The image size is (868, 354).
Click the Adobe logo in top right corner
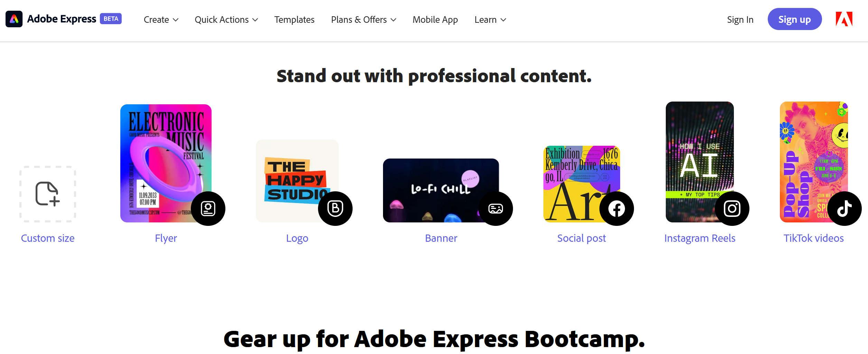pyautogui.click(x=843, y=19)
